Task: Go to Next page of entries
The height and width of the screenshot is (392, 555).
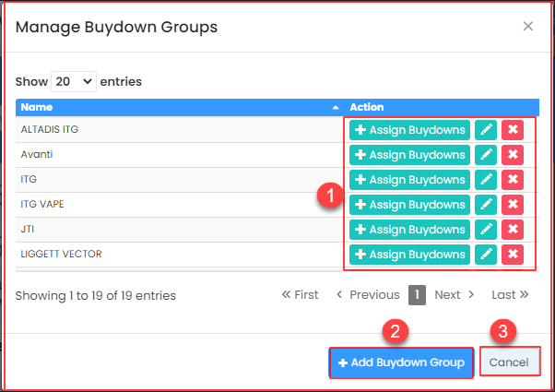Action: (x=454, y=295)
